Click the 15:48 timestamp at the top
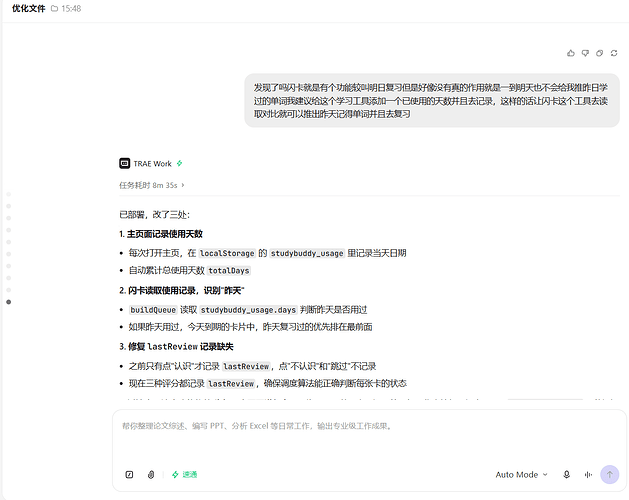The width and height of the screenshot is (629, 500). click(71, 8)
